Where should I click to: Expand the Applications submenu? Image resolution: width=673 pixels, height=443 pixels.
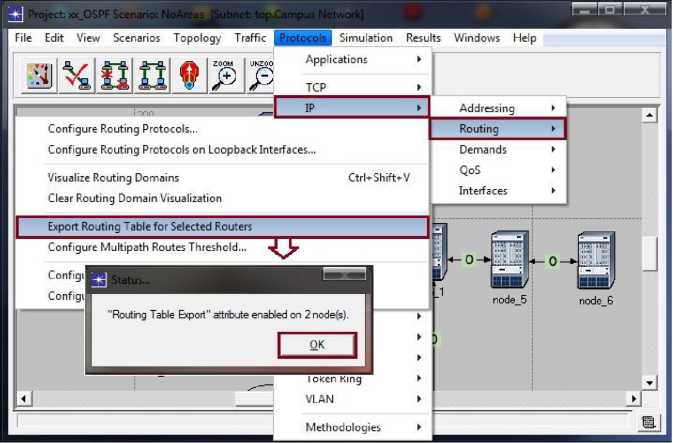click(352, 59)
